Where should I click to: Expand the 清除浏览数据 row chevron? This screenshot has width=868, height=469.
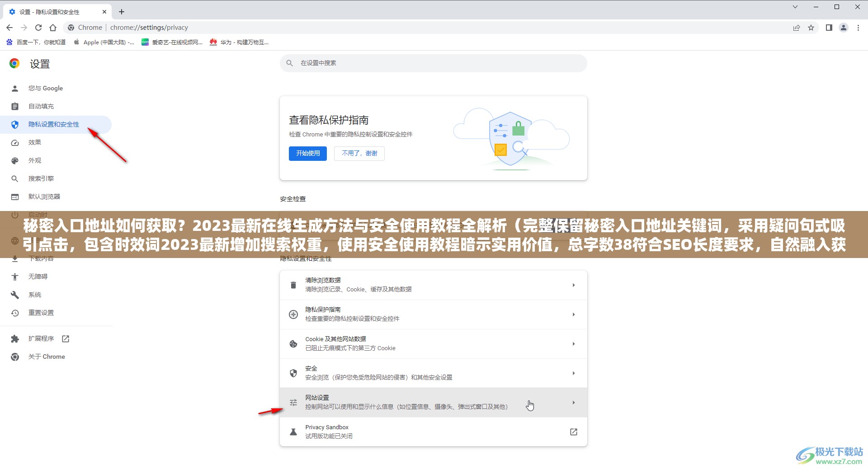[x=574, y=285]
